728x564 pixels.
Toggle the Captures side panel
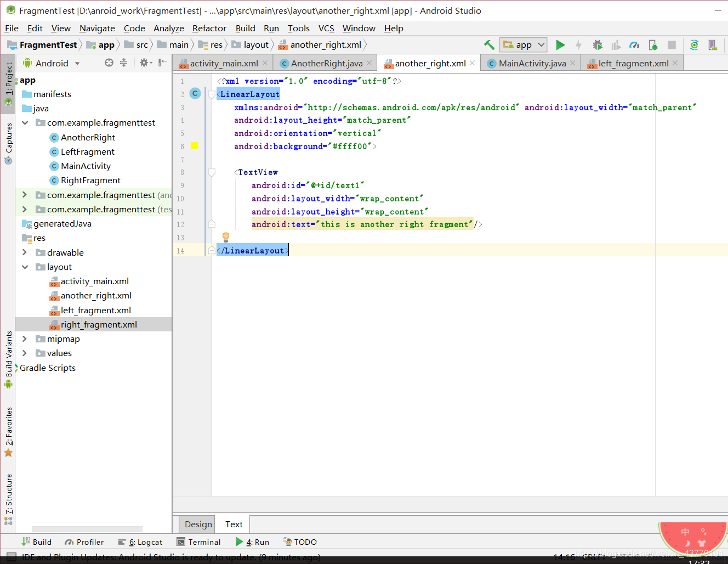point(8,143)
